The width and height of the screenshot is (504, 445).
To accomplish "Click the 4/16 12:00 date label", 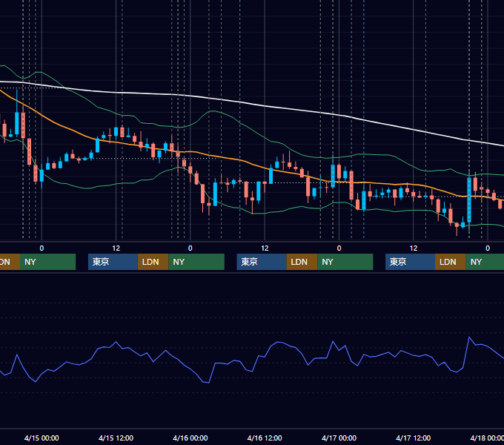I will [x=265, y=438].
